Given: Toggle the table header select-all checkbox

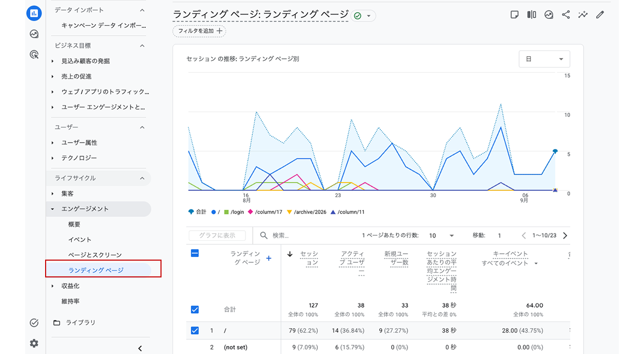Looking at the screenshot, I should pyautogui.click(x=195, y=253).
